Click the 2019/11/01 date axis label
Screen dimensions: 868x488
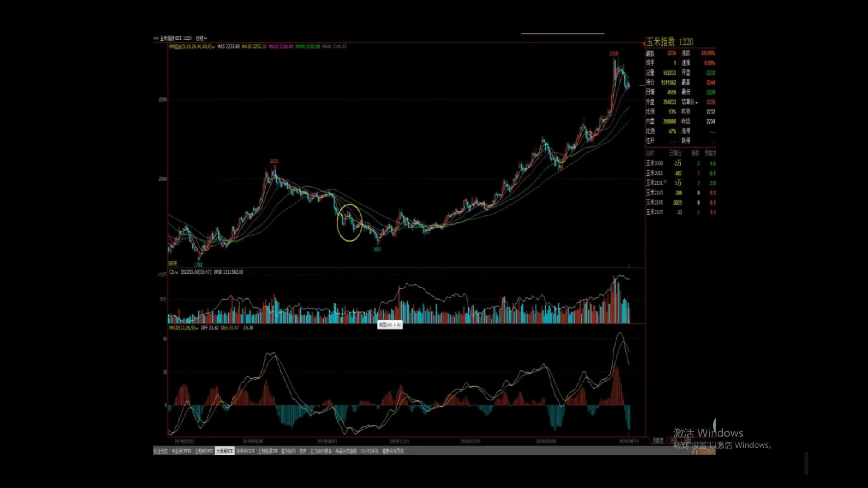pos(399,441)
